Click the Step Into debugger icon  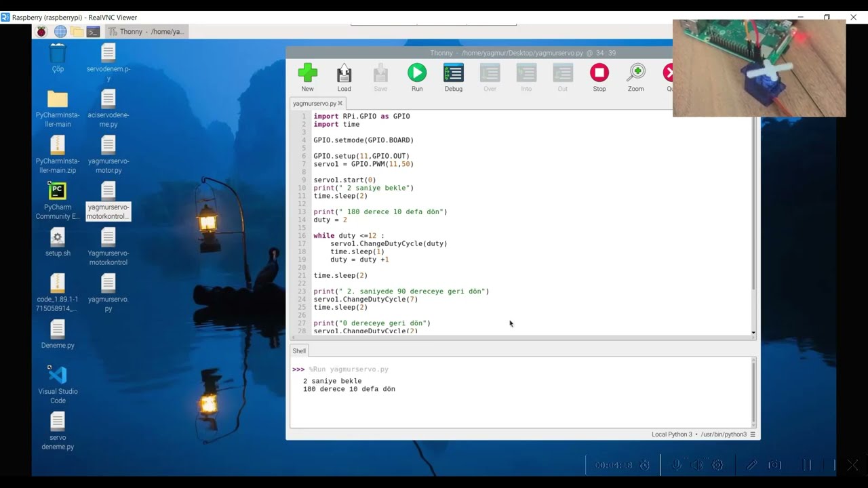[x=526, y=78]
